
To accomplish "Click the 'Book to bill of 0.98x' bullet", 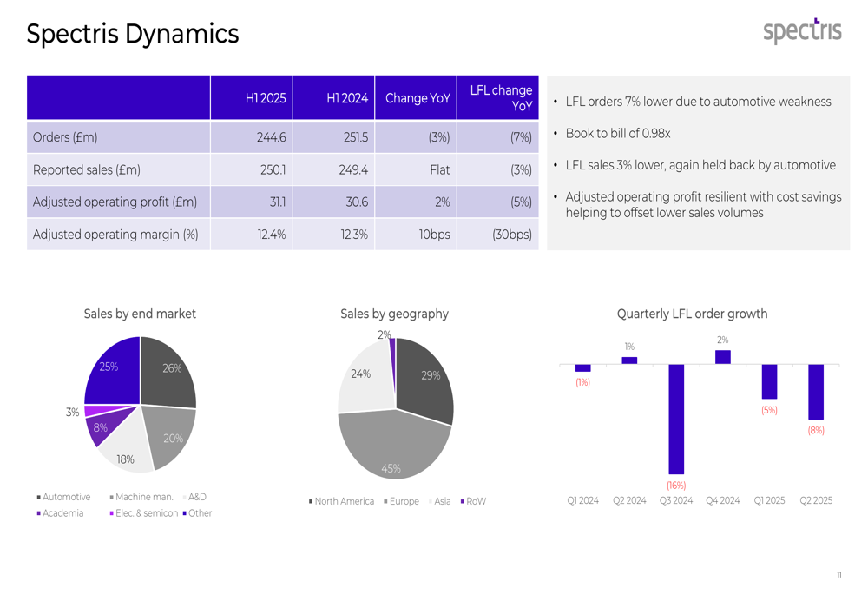I will pyautogui.click(x=618, y=134).
